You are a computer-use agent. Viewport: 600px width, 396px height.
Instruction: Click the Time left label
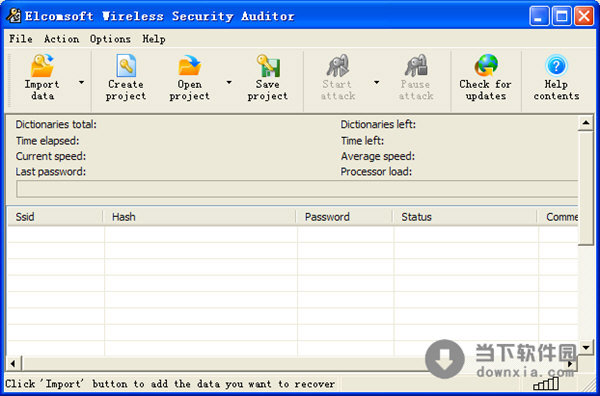click(362, 141)
